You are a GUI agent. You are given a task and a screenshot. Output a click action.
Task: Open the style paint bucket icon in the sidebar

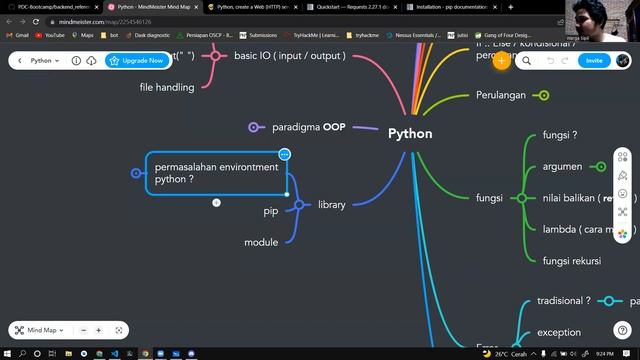click(x=622, y=175)
